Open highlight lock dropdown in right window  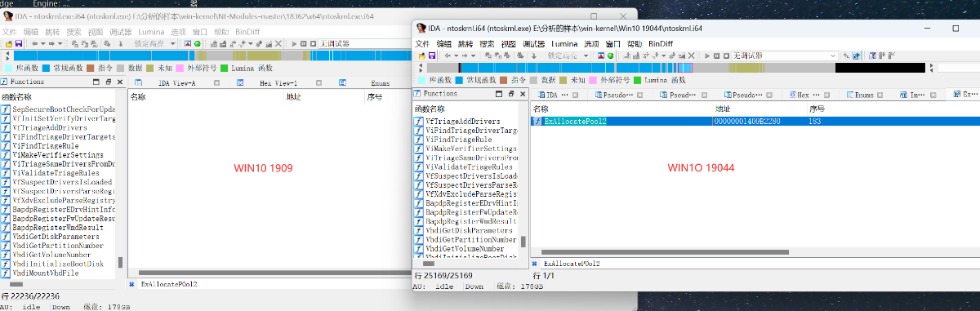[x=586, y=55]
